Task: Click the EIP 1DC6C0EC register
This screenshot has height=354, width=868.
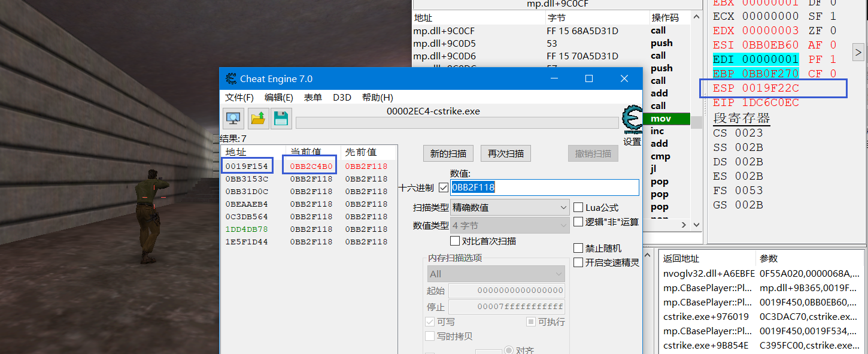Action: 755,102
